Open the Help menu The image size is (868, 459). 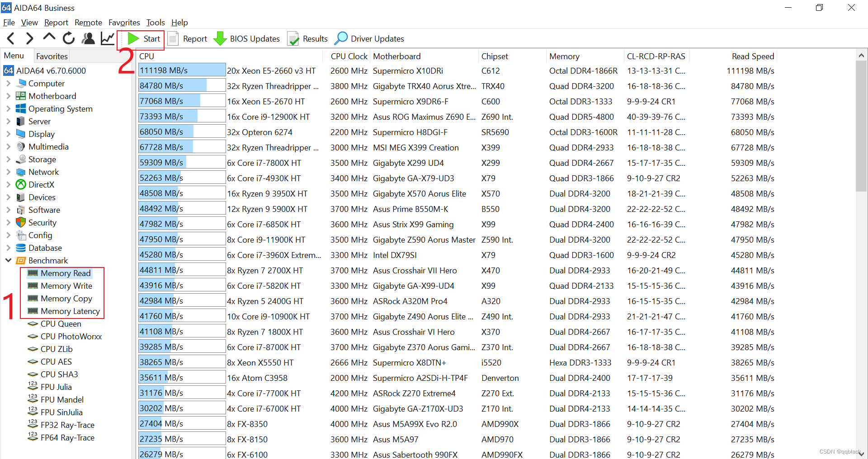pos(179,23)
